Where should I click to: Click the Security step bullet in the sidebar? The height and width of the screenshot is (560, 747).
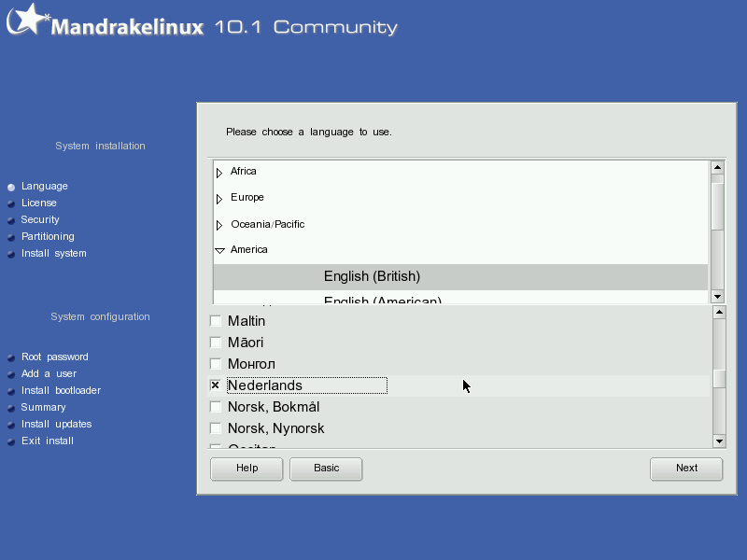coord(11,220)
